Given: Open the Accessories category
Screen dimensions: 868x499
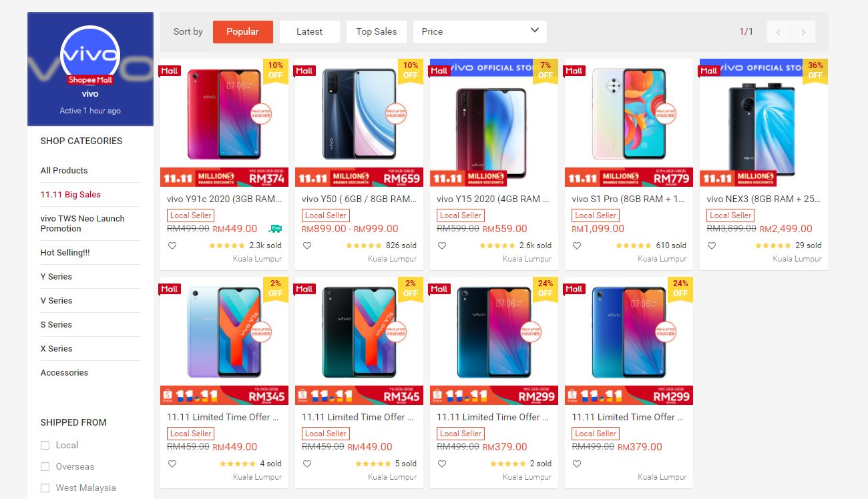Looking at the screenshot, I should point(64,372).
